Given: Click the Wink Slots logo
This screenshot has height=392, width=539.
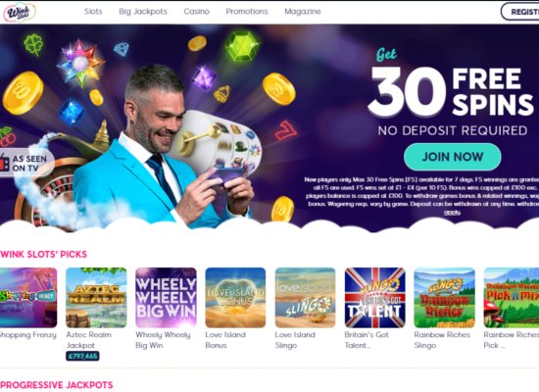Looking at the screenshot, I should coord(20,12).
